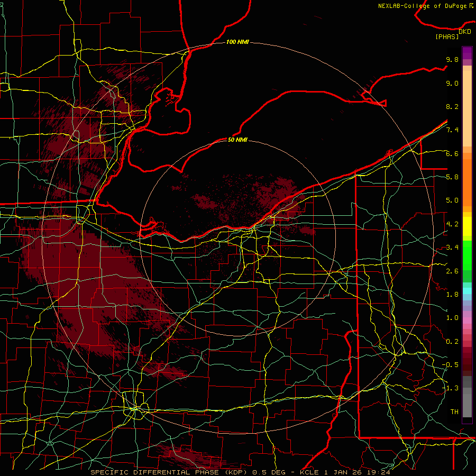Click the -1.3 scale value

point(450,388)
